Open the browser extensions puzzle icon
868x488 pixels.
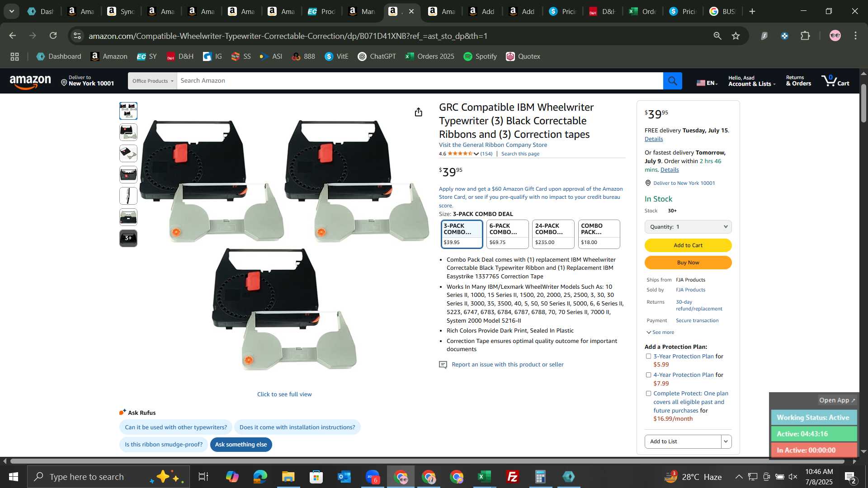pos(805,36)
